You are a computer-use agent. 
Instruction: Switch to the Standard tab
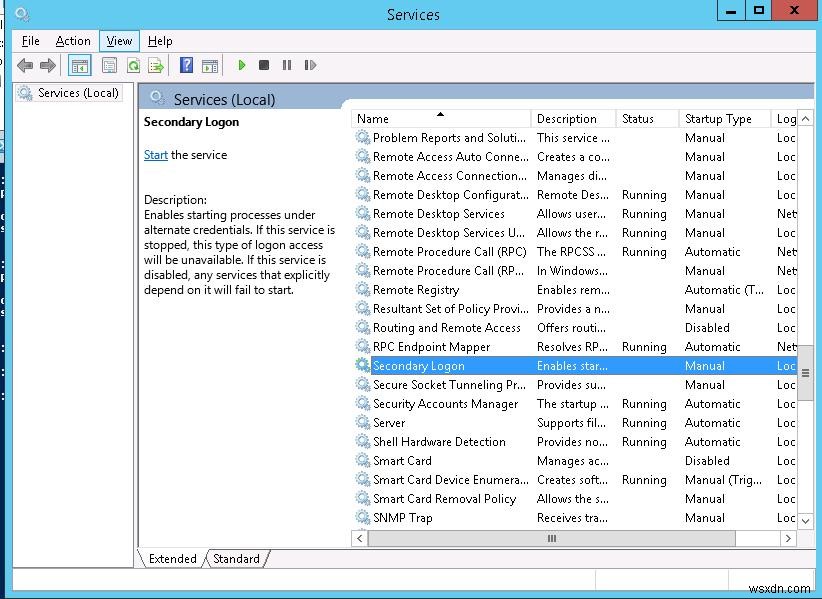tap(236, 559)
